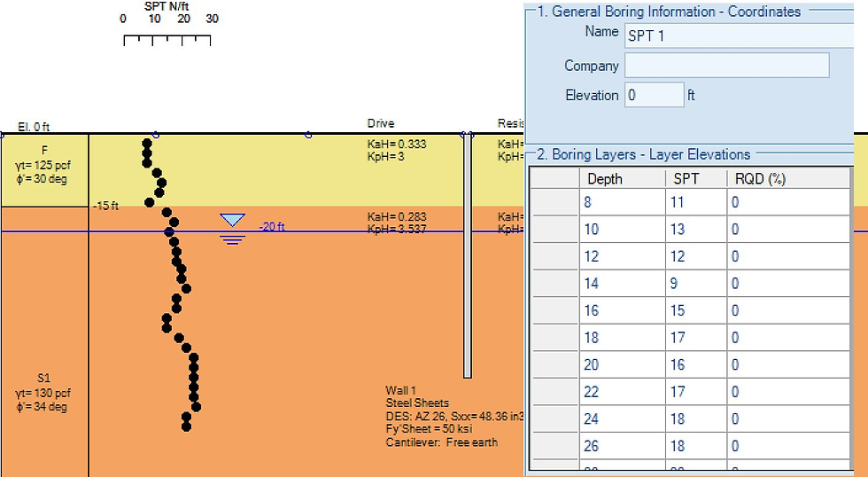Select the SPT cell with value 13
This screenshot has width=868, height=477.
pos(694,230)
